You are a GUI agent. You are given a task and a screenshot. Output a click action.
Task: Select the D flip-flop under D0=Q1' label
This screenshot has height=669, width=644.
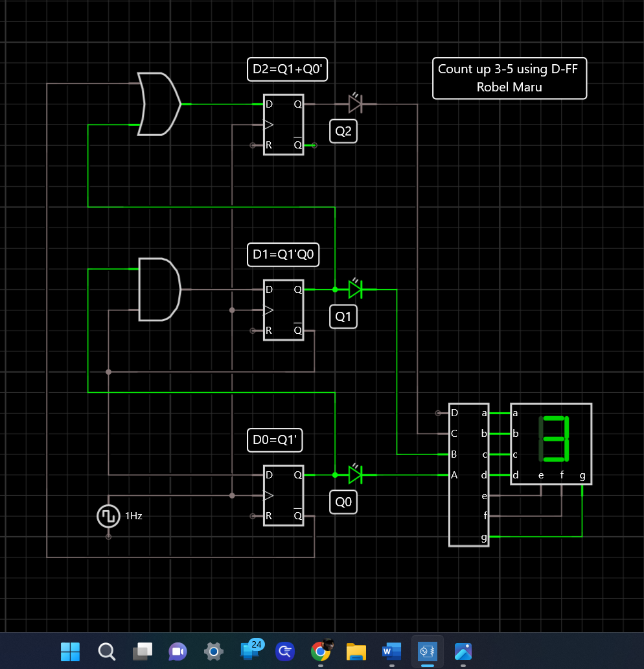283,495
